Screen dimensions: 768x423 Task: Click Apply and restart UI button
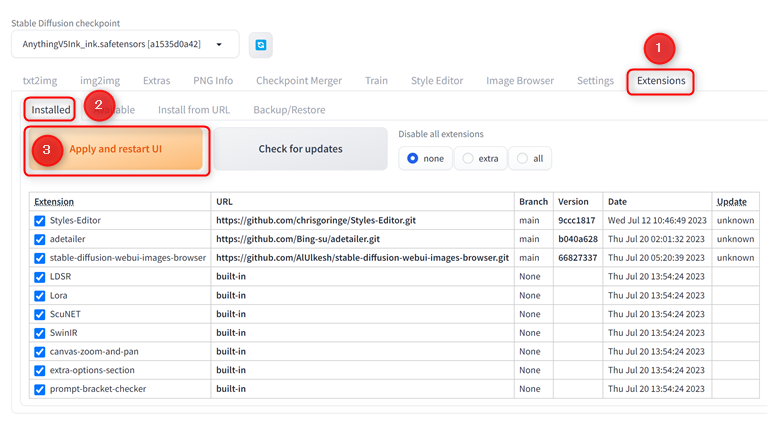(116, 149)
